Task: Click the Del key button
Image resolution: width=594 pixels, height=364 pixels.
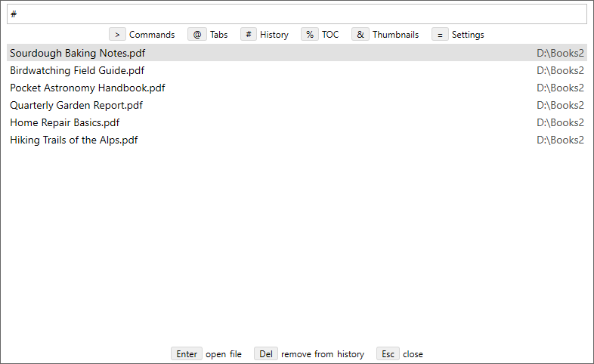Action: (x=266, y=353)
